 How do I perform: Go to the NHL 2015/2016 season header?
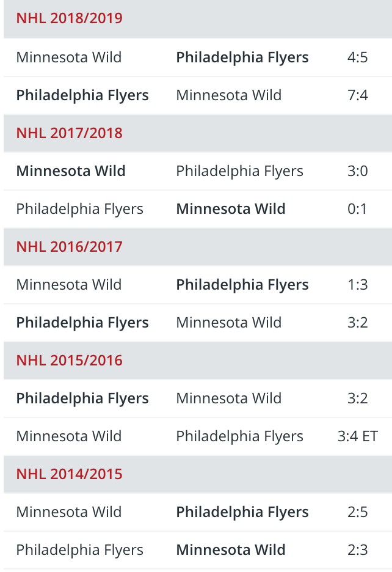pos(69,360)
